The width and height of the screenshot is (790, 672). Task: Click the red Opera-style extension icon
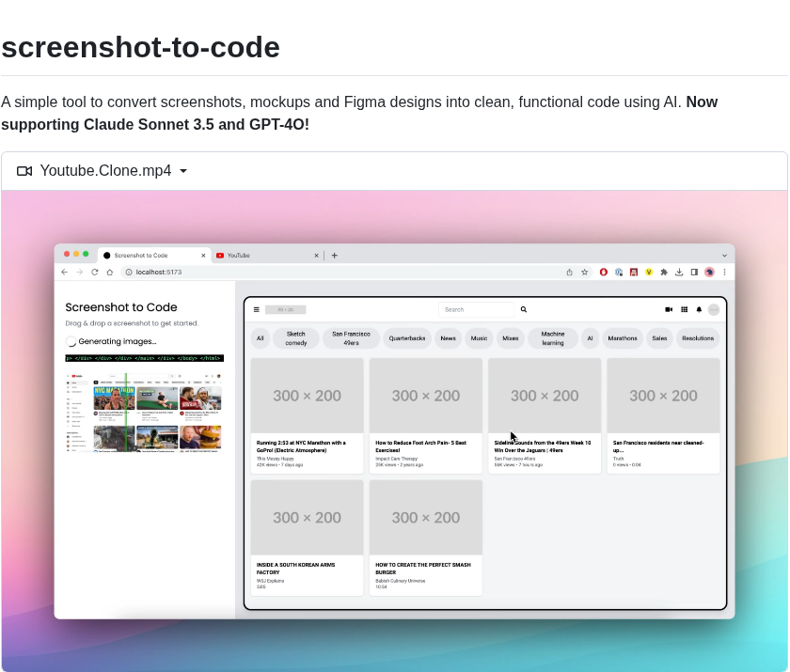pos(604,272)
